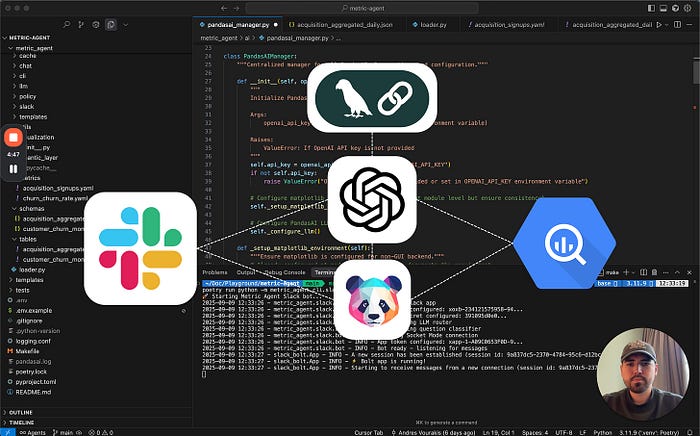Image resolution: width=700 pixels, height=436 pixels.
Task: Switch to the Problems panel tab
Action: click(215, 272)
